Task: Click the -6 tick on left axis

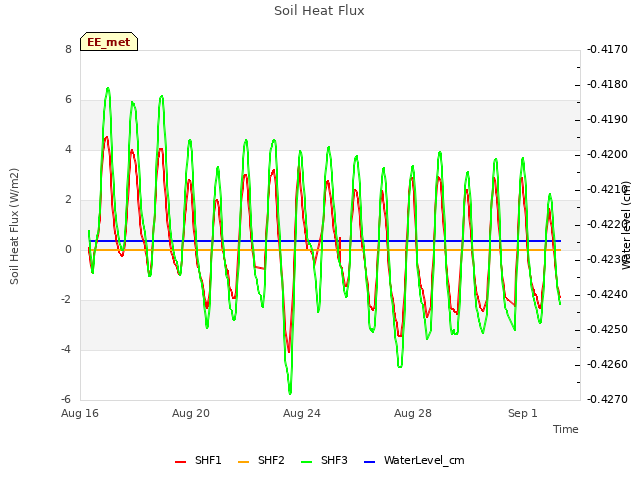Action: tap(67, 400)
